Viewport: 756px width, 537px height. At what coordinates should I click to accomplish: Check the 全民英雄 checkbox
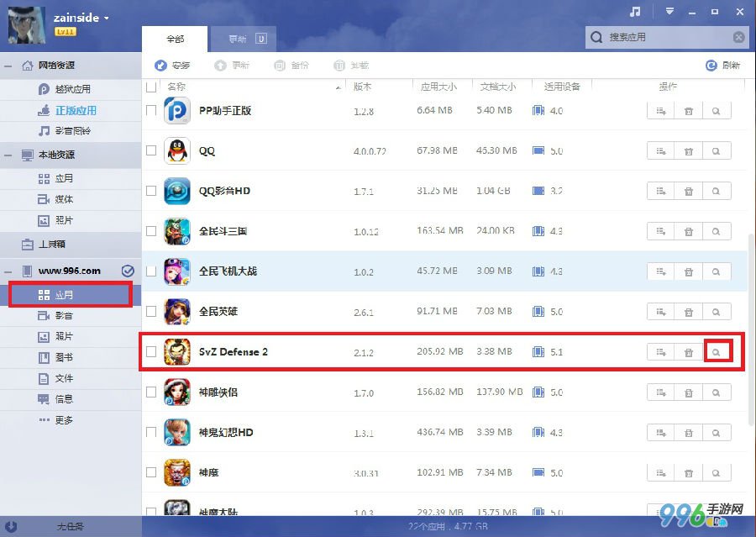(x=151, y=312)
